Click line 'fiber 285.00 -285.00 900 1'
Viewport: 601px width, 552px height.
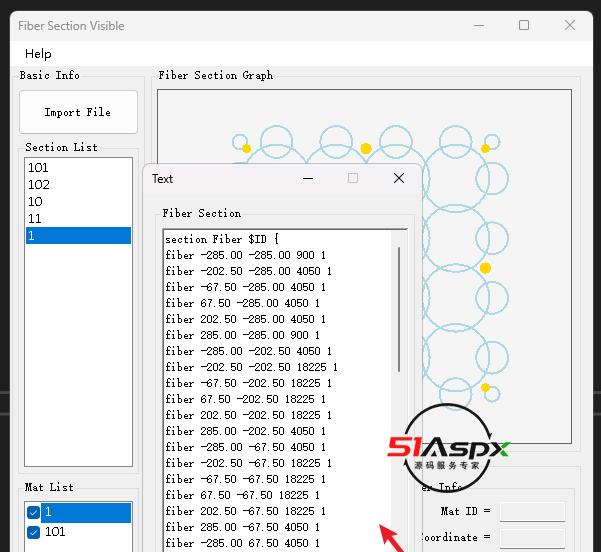(242, 335)
